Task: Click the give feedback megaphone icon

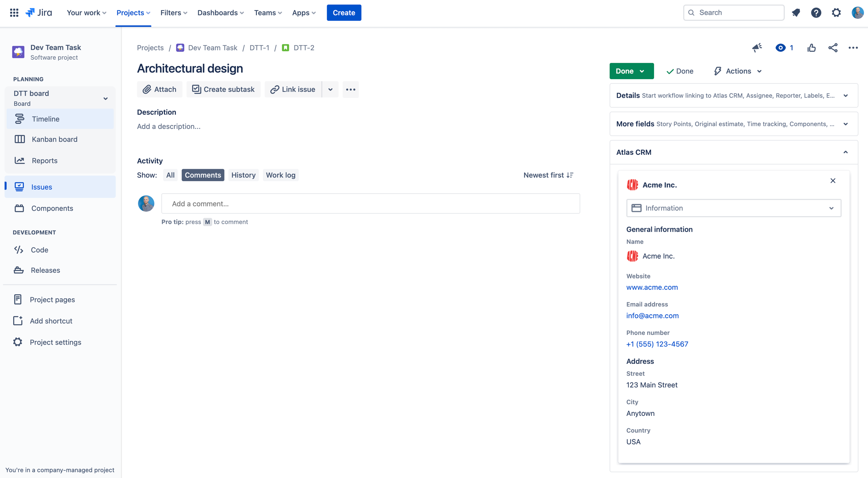Action: tap(757, 48)
